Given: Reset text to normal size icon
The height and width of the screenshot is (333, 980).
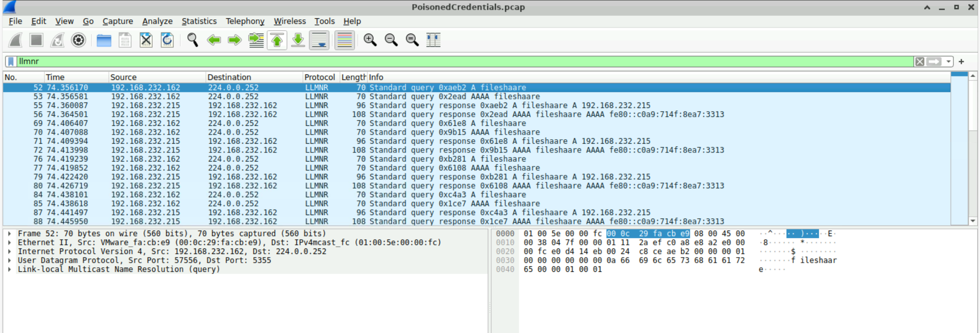Looking at the screenshot, I should (412, 40).
